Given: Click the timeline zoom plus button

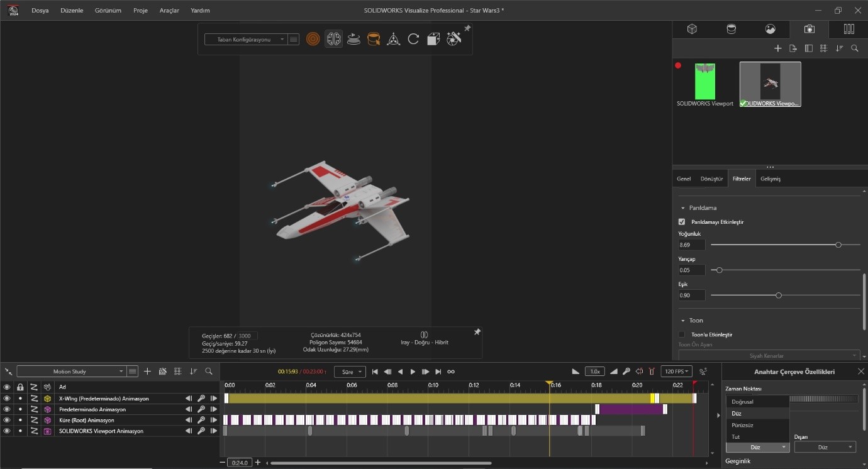Looking at the screenshot, I should (x=257, y=463).
